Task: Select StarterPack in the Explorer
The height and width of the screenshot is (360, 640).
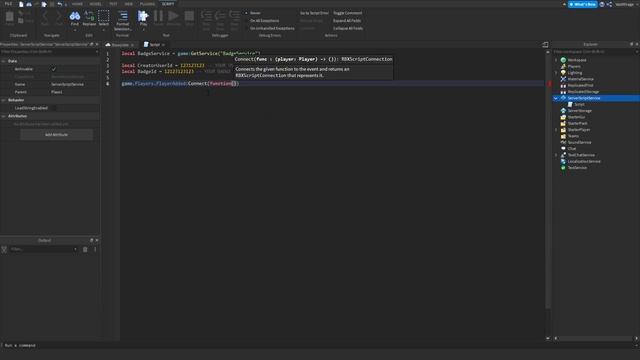Action: pyautogui.click(x=577, y=123)
